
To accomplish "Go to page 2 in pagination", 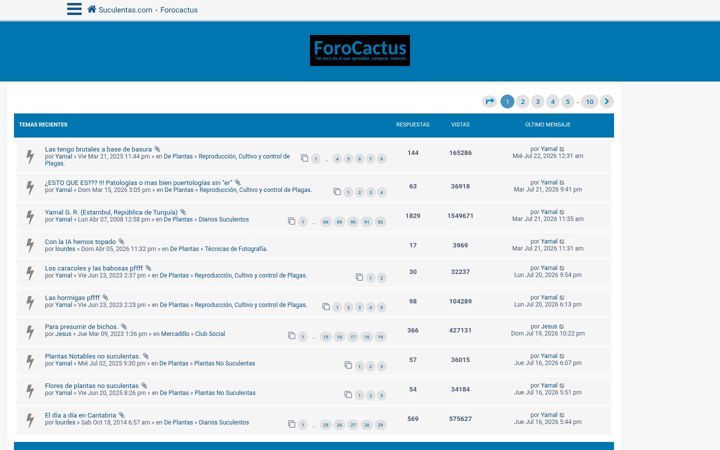I will [x=522, y=101].
